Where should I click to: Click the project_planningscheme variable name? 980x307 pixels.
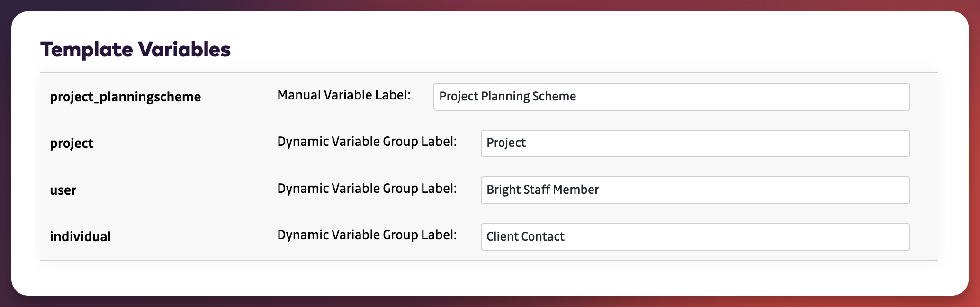(125, 97)
